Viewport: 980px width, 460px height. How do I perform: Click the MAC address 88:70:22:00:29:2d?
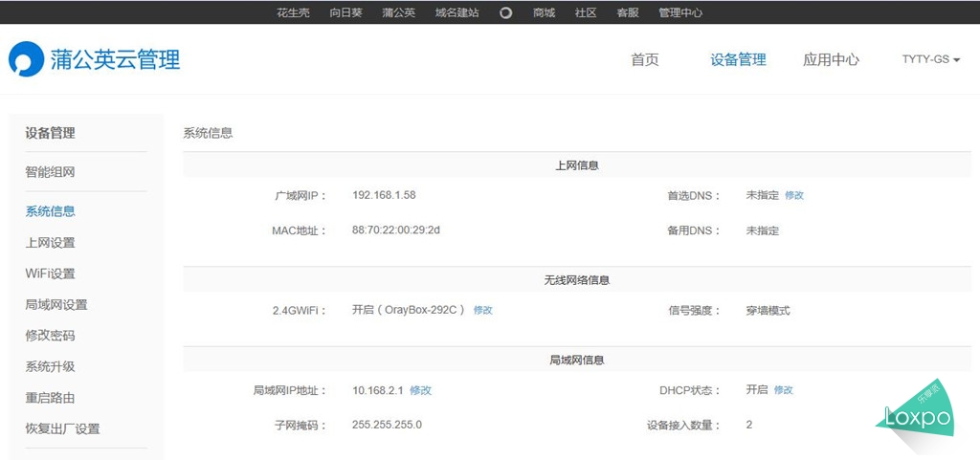[x=396, y=230]
